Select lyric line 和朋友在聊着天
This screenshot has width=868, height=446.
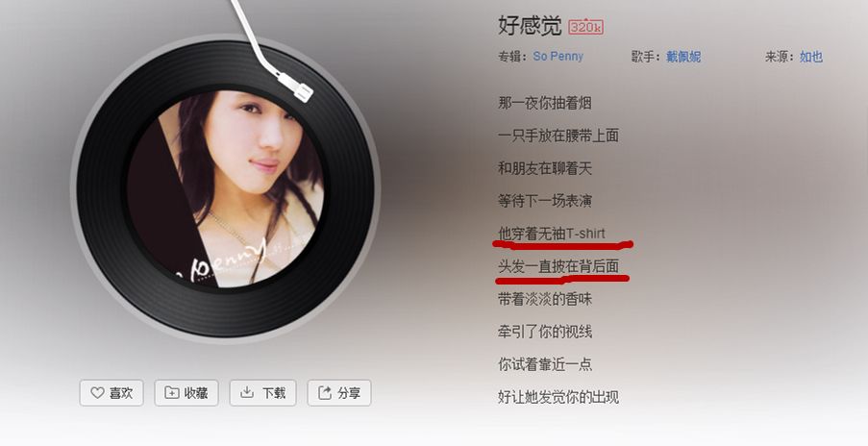tap(545, 168)
